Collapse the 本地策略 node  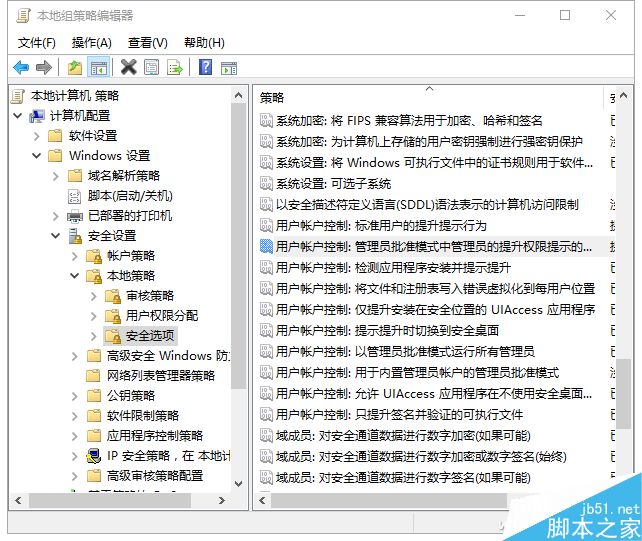click(74, 276)
